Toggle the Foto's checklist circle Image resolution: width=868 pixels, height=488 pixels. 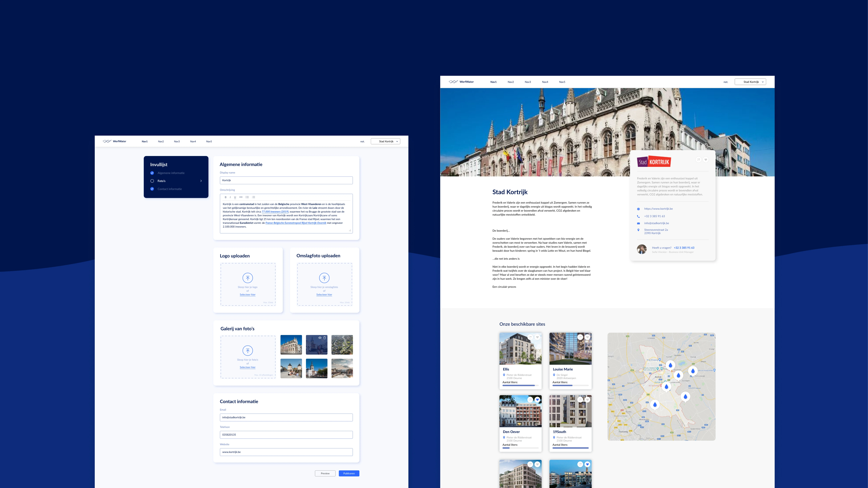click(x=152, y=181)
